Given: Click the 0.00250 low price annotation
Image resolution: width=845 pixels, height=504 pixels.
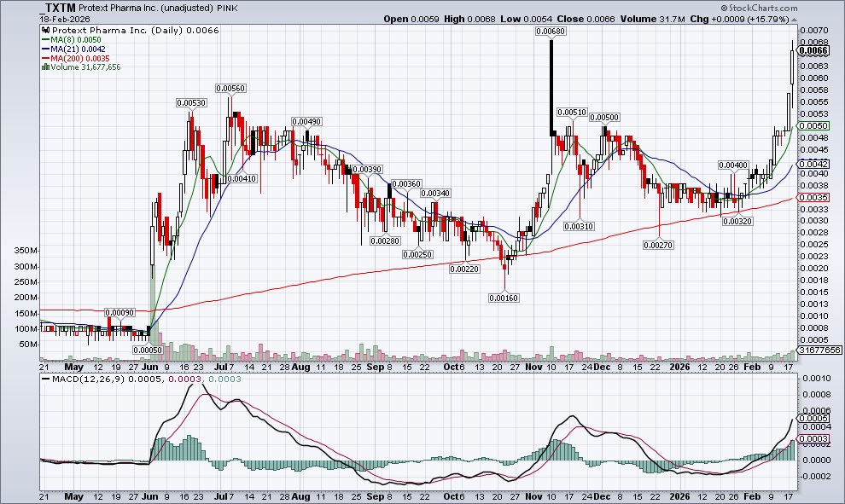Looking at the screenshot, I should point(417,254).
